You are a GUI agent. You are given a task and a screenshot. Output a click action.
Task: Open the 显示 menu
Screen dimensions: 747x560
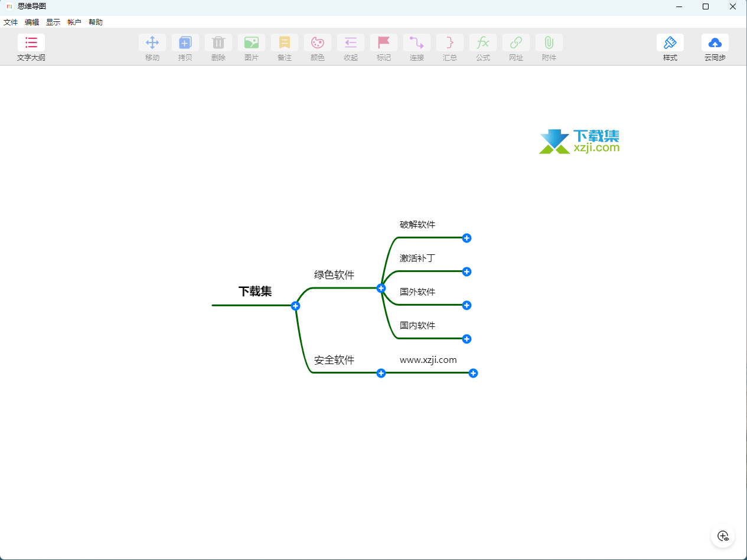coord(53,22)
